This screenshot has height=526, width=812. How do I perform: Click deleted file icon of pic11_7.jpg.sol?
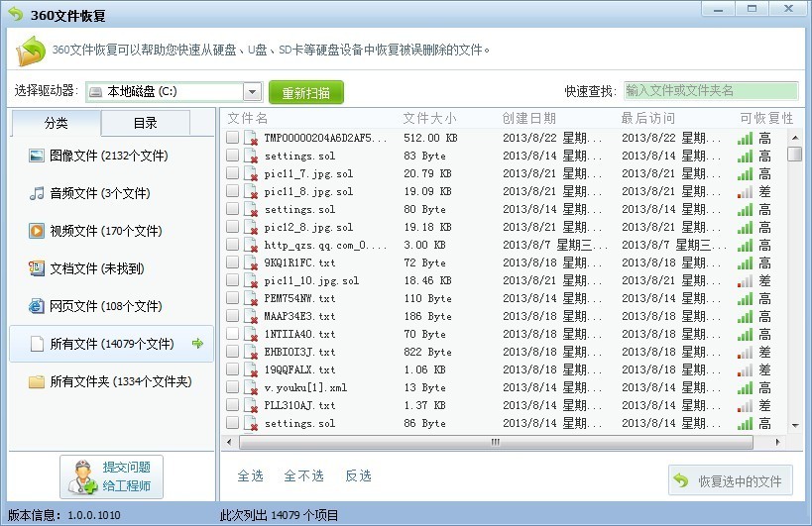[251, 173]
